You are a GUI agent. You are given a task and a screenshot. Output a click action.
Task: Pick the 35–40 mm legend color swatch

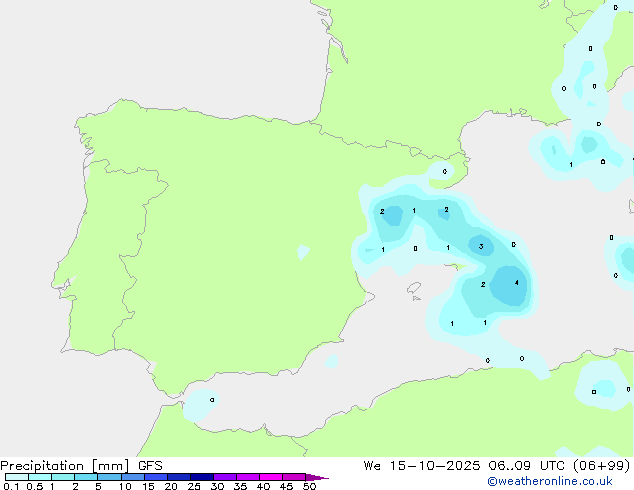248,477
